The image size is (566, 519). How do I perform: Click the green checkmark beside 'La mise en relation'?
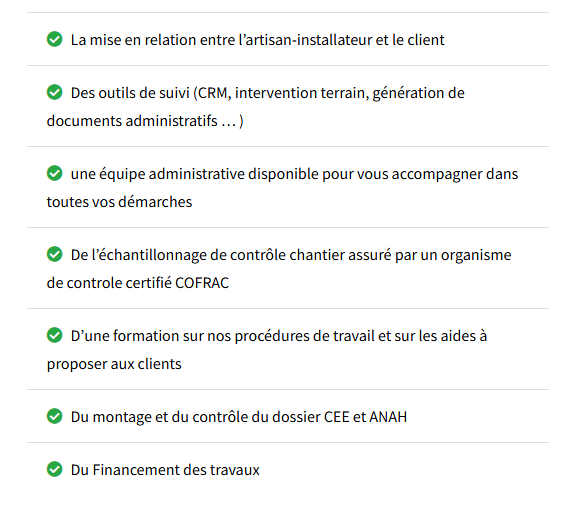(55, 39)
